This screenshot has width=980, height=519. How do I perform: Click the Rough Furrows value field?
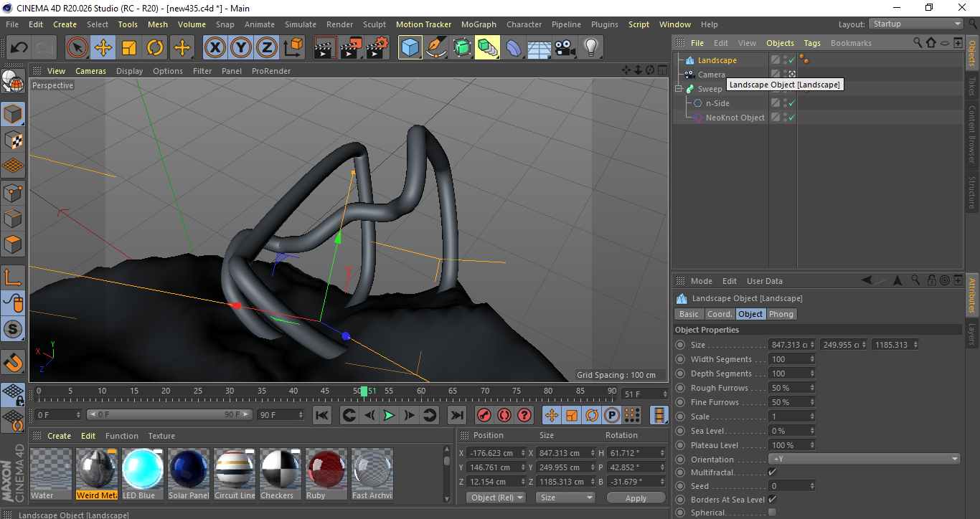tap(792, 388)
